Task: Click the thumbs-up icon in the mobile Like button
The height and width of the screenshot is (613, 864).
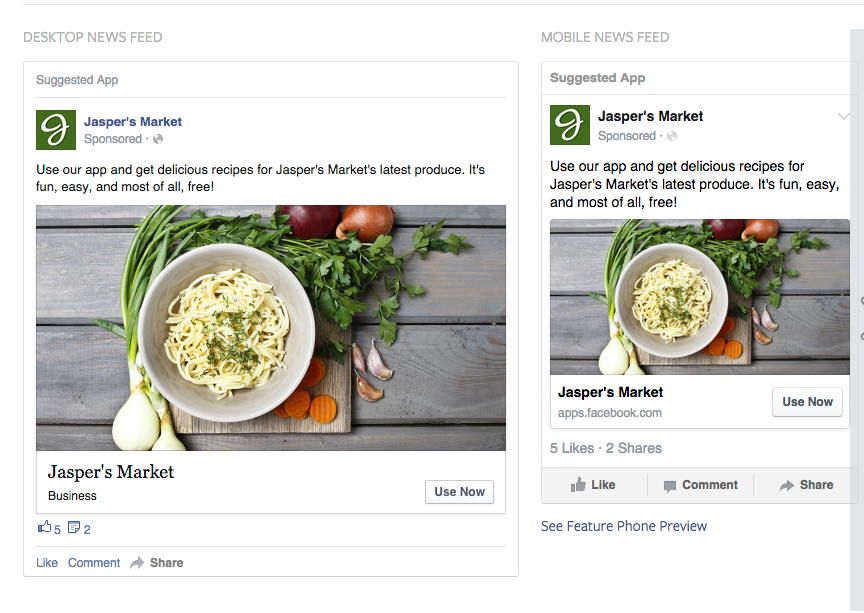Action: pyautogui.click(x=580, y=485)
